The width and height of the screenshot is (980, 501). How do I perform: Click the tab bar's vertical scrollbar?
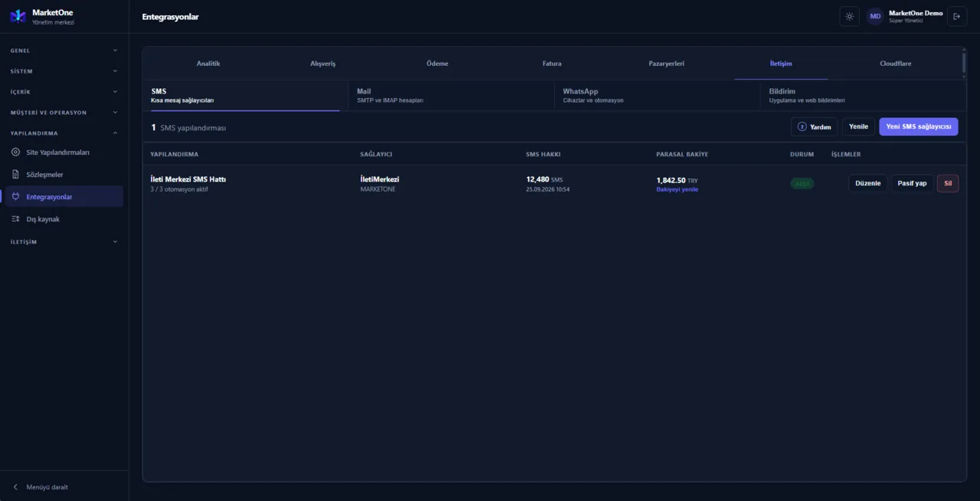click(x=964, y=64)
